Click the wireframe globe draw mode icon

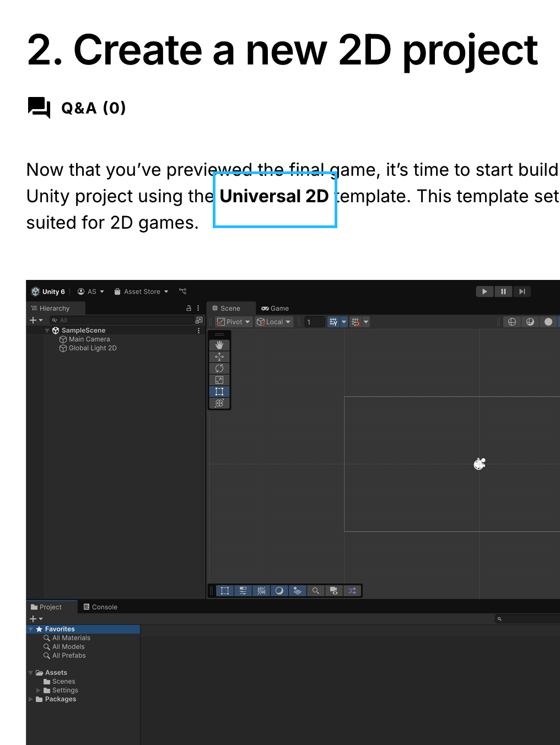click(x=512, y=322)
